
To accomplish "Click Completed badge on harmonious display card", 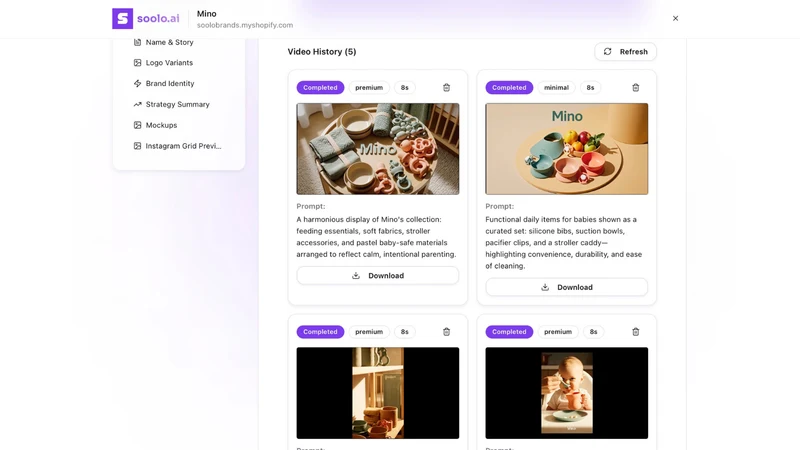I will point(320,88).
